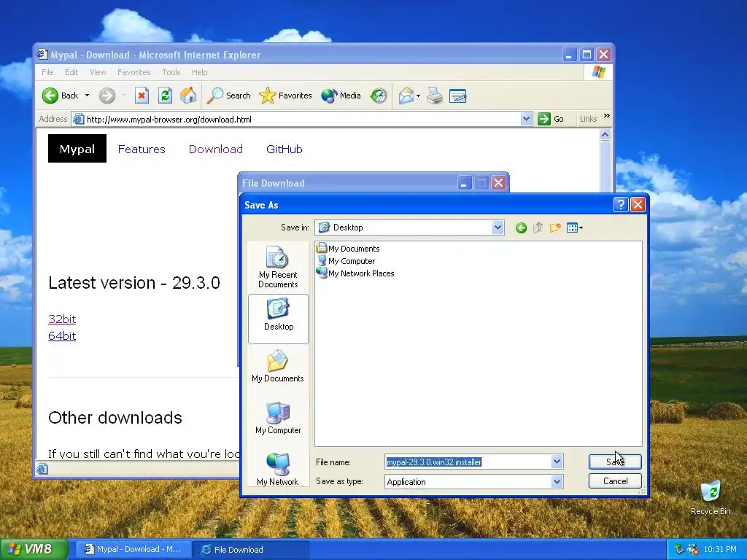Click the Mail icon in IE toolbar
This screenshot has height=560, width=747.
tap(406, 96)
